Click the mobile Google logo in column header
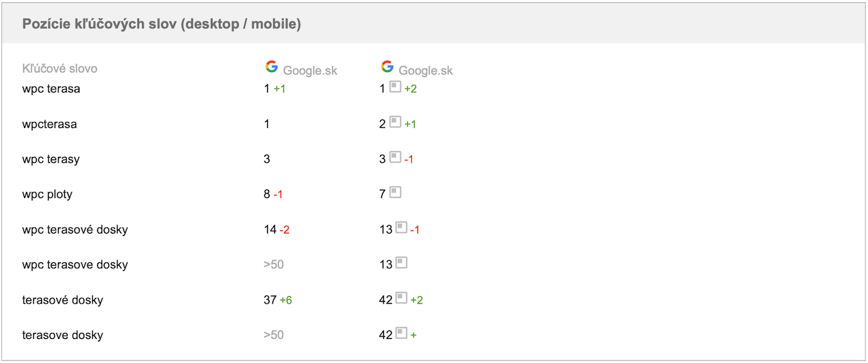Screen dimensions: 868x363 387,67
